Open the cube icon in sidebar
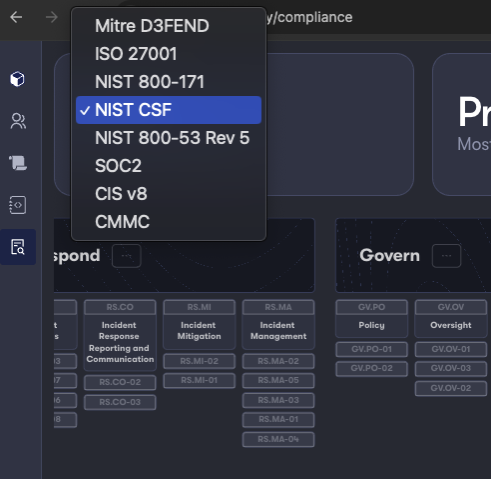 tap(17, 79)
